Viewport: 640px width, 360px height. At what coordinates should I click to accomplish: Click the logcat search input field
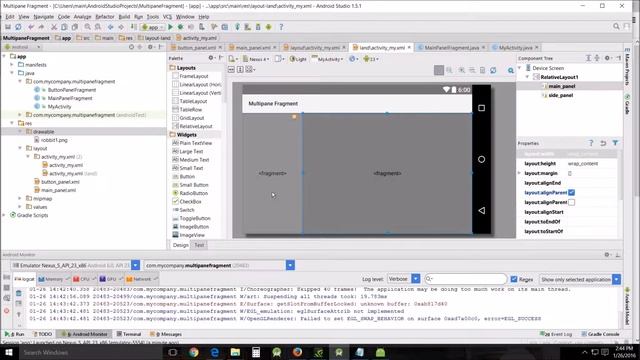coord(465,279)
